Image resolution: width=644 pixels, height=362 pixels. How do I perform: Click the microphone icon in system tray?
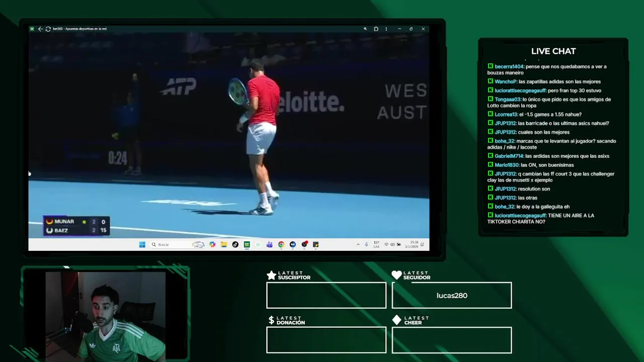tap(366, 244)
